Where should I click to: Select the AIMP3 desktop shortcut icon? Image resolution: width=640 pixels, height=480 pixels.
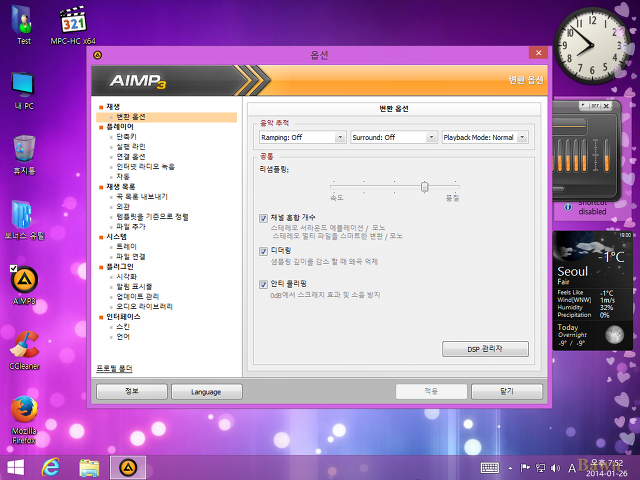[x=24, y=285]
